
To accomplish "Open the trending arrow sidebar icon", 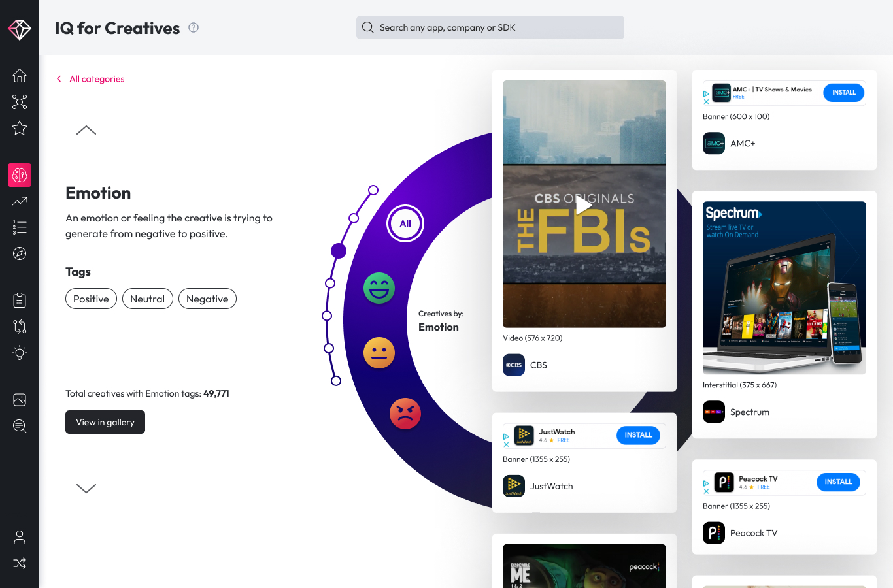I will point(20,201).
